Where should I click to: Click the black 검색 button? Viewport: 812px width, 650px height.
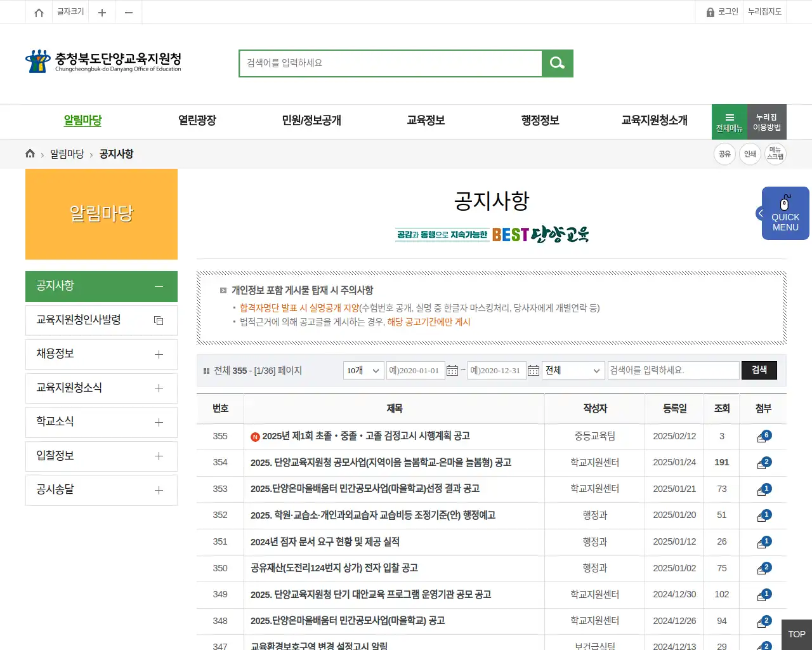pos(759,370)
